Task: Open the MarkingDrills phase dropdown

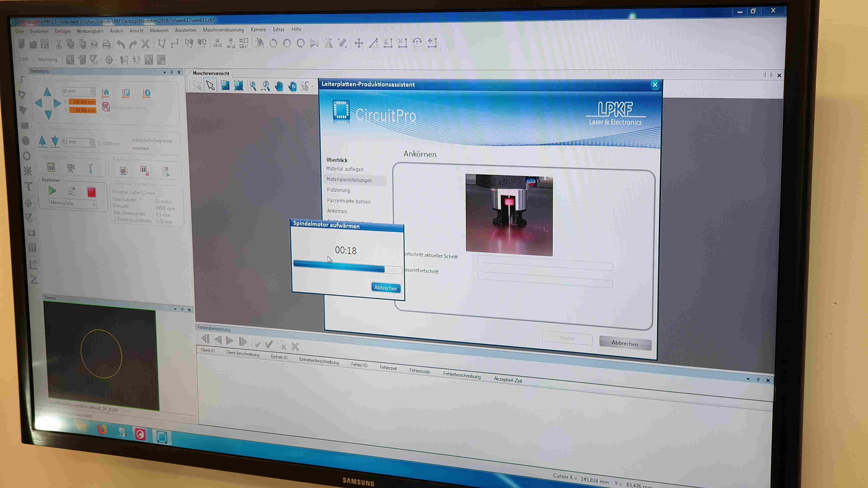Action: click(94, 204)
